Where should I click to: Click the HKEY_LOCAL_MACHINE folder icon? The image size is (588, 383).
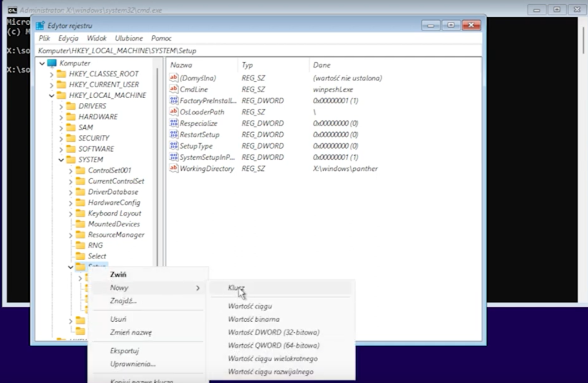[61, 95]
